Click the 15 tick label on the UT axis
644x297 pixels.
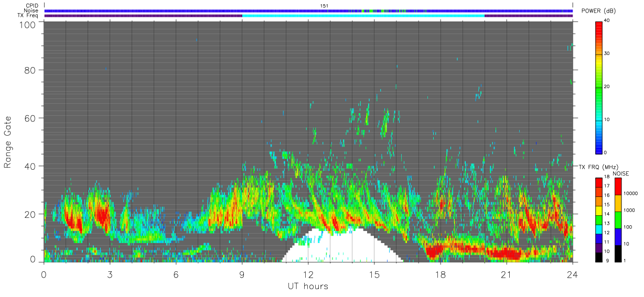pos(374,274)
